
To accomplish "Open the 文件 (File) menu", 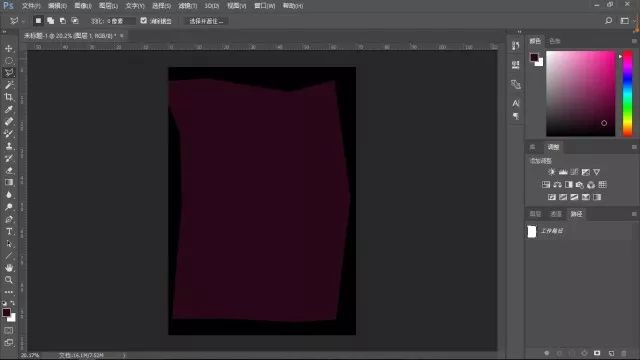I will click(x=31, y=6).
